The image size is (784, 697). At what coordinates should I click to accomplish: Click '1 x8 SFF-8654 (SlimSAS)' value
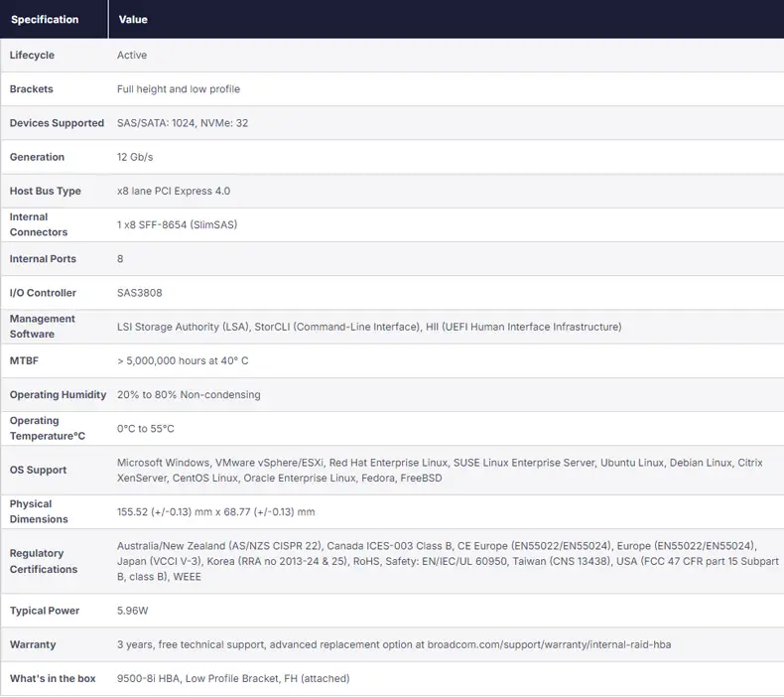(x=177, y=224)
